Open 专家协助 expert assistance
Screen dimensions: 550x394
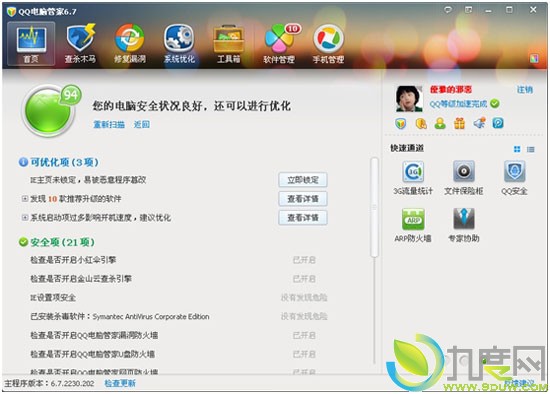tap(464, 225)
